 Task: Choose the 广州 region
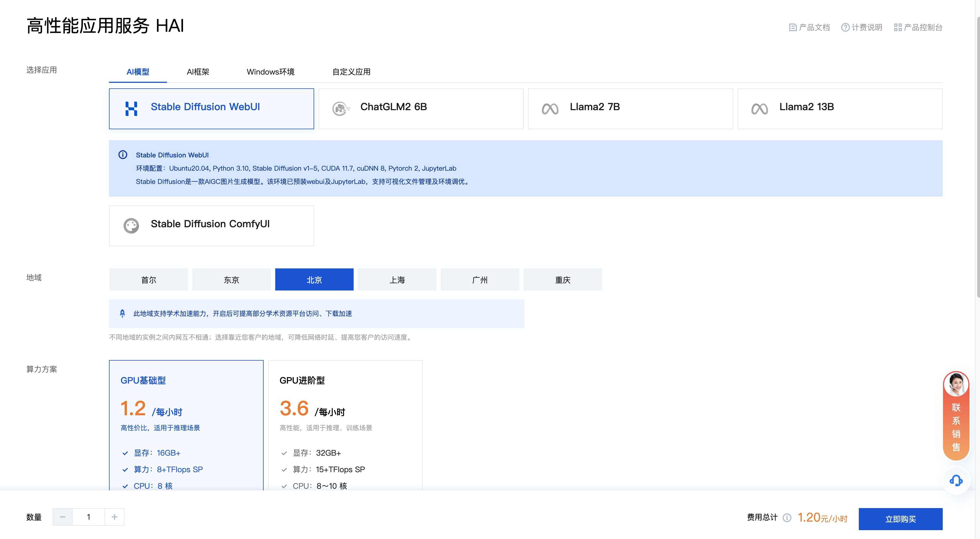480,280
